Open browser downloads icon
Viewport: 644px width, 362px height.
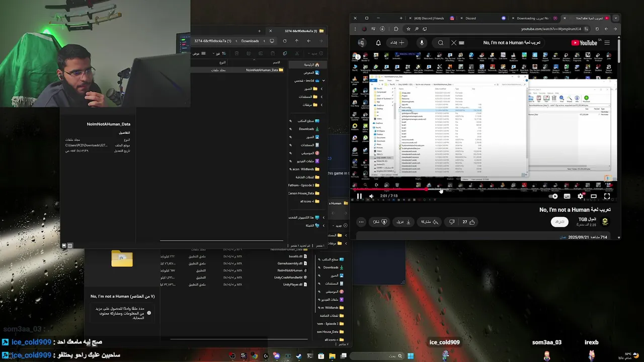point(382,29)
